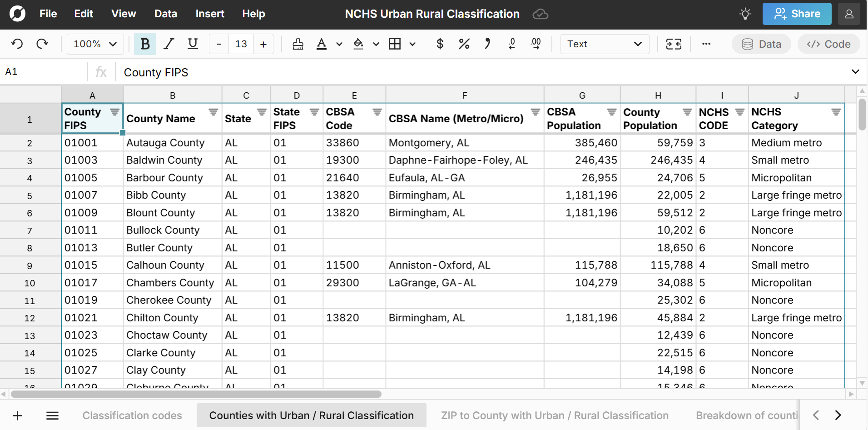Apply currency formatting with the dollar icon
Screen dimensions: 868x430
440,44
